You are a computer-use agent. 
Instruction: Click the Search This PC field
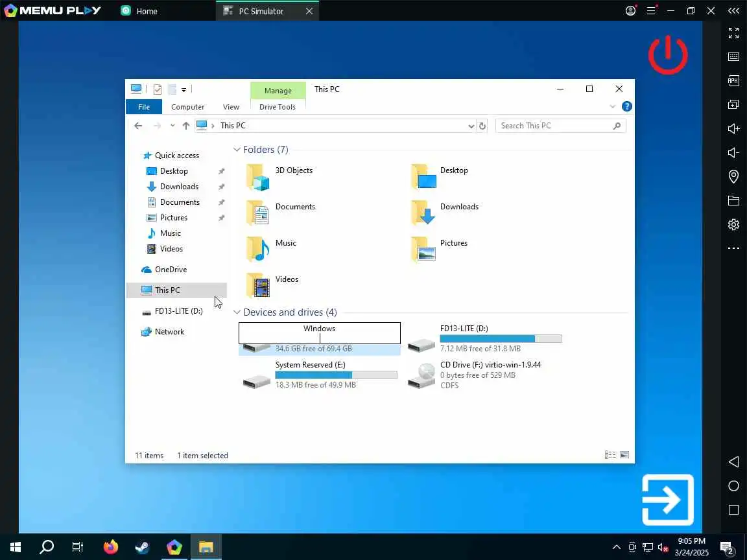point(560,126)
